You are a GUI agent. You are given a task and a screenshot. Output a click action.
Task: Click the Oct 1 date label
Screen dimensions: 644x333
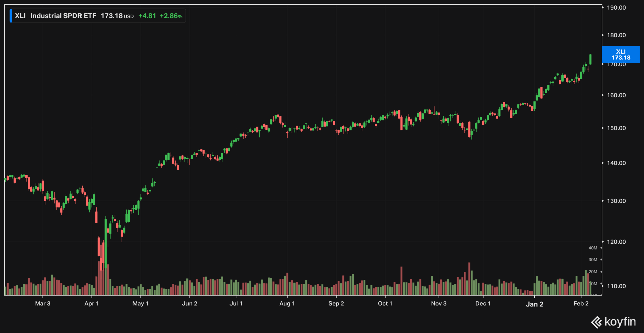pos(385,304)
